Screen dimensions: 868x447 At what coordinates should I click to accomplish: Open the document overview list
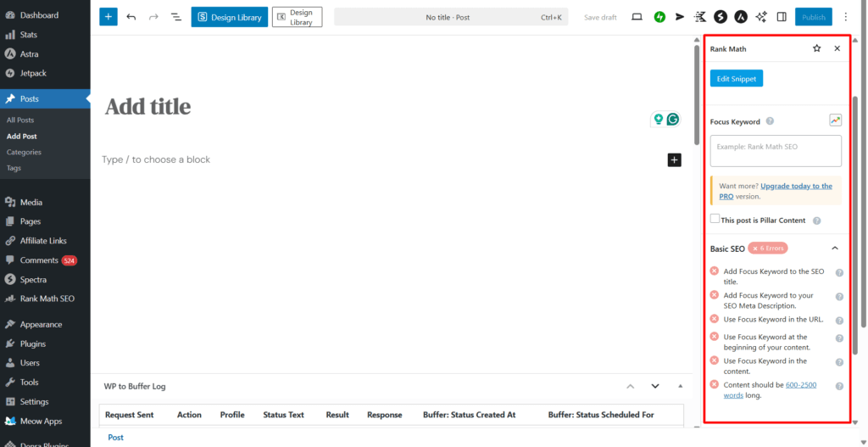click(176, 17)
